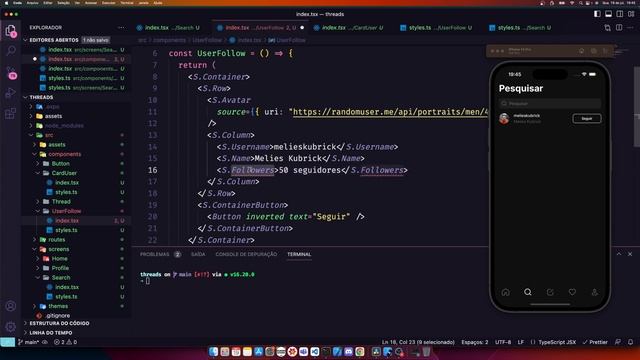The width and height of the screenshot is (640, 360).
Task: Toggle primary sidebar layout icon
Action: pos(597,14)
